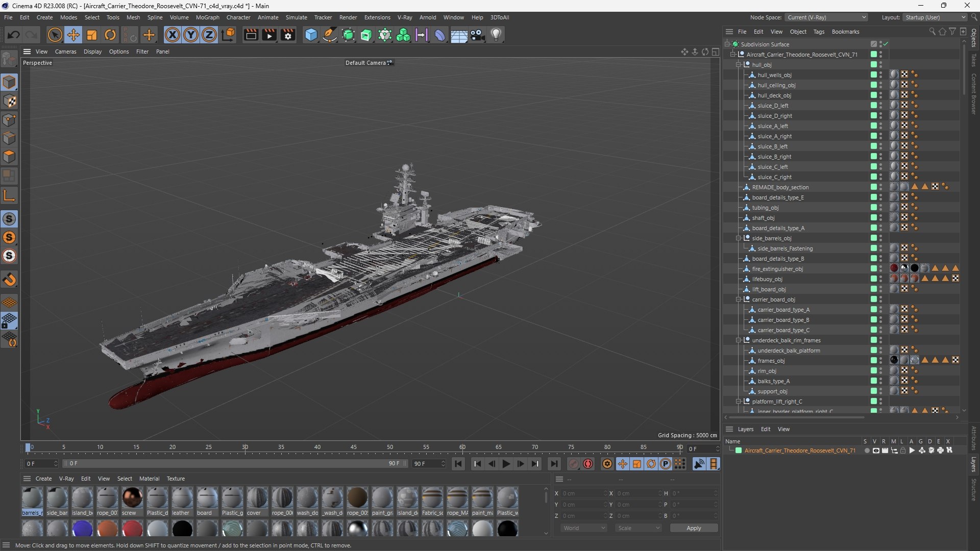Screen dimensions: 980x551
Task: Click the Floor grid object icon
Action: (x=459, y=35)
